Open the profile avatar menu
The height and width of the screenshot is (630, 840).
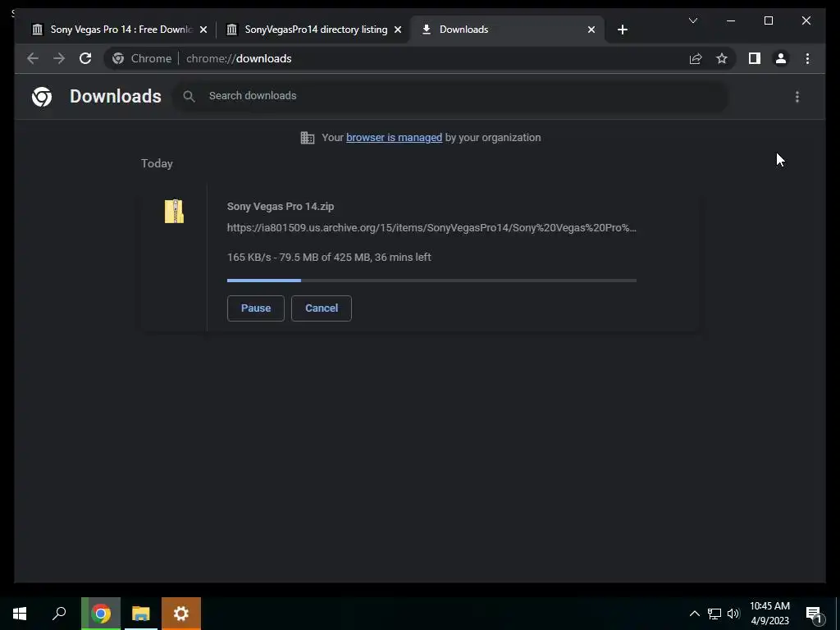coord(781,58)
